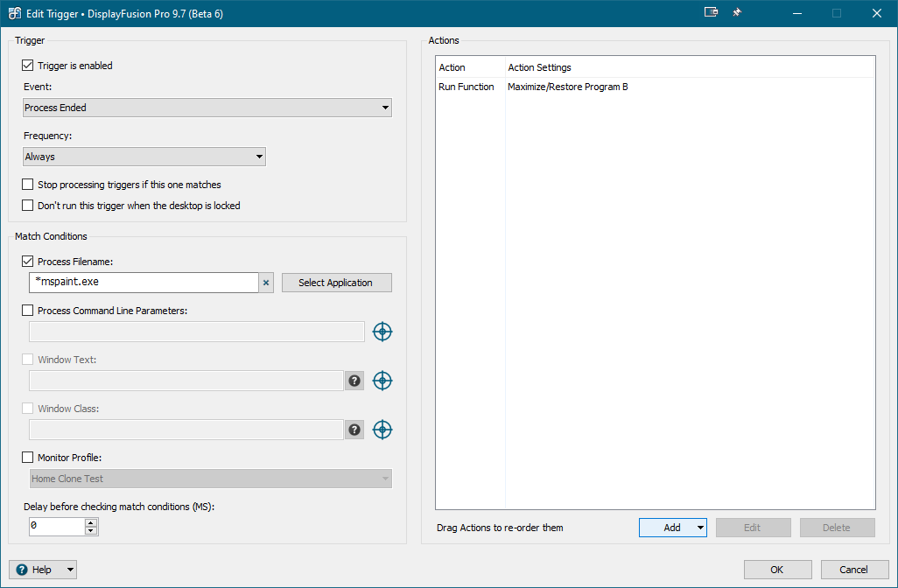The width and height of the screenshot is (898, 588).
Task: Expand the Frequency dropdown set to Always
Action: (x=144, y=157)
